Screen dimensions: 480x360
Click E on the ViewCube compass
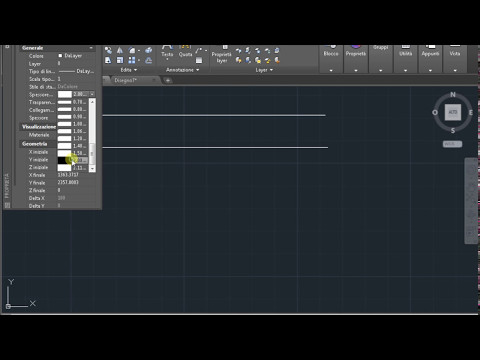pos(470,113)
